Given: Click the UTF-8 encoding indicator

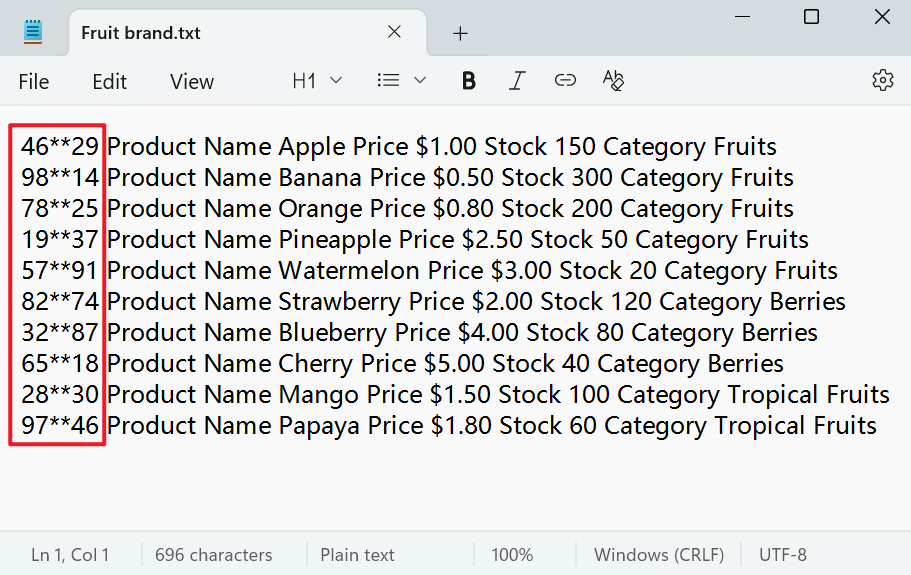Looking at the screenshot, I should click(783, 554).
